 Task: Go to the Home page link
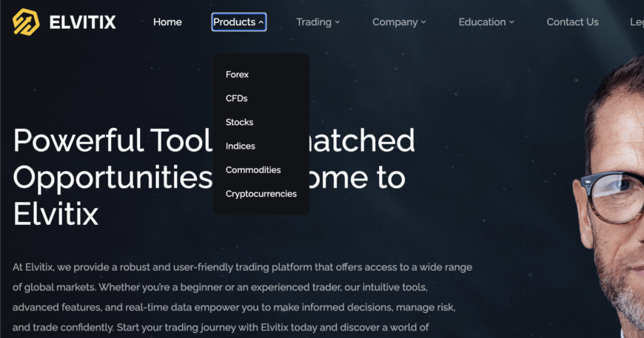coord(167,22)
